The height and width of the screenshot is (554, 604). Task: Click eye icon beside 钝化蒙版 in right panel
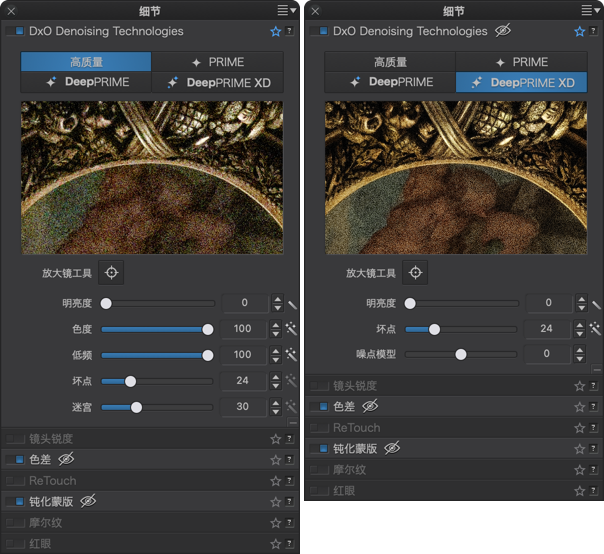tap(392, 448)
